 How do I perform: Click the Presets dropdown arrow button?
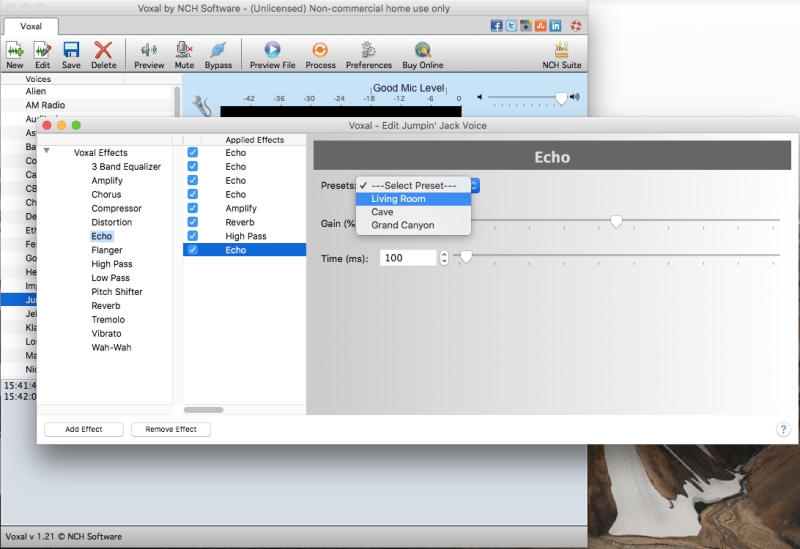click(x=474, y=186)
